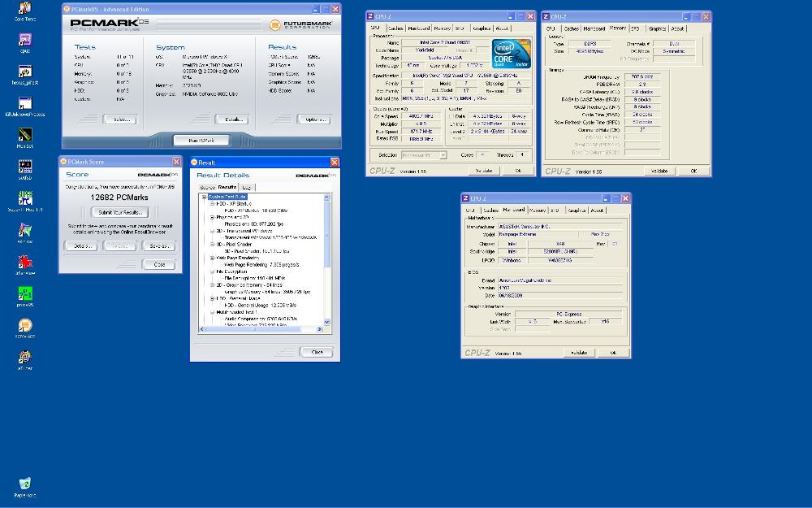Select the HDD - General Usage result value row

261,306
